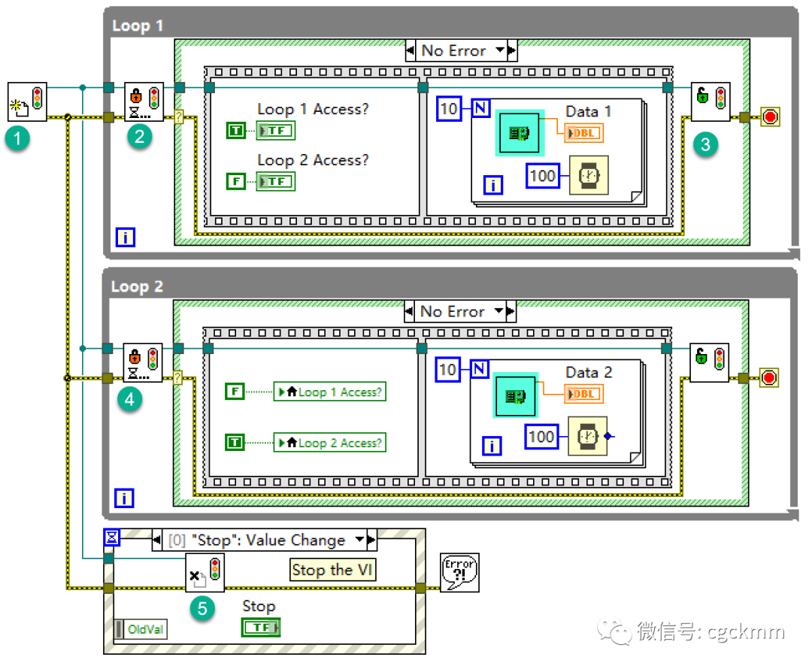The width and height of the screenshot is (812, 669).
Task: Toggle the False constant wired to Loop 2 Access?
Action: click(x=236, y=180)
